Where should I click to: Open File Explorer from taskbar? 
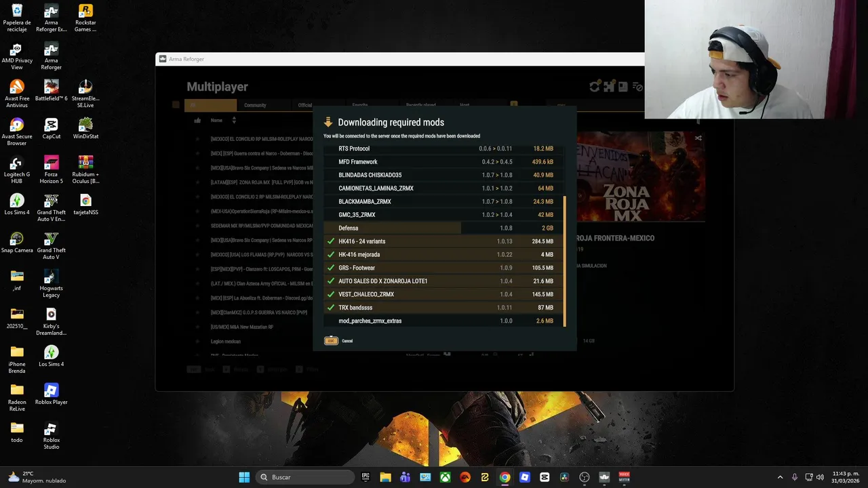point(385,477)
